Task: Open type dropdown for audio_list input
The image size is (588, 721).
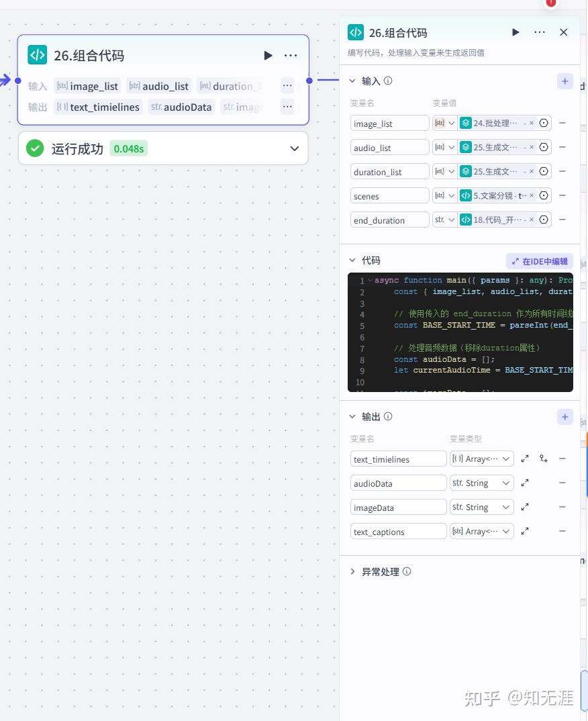Action: tap(444, 147)
